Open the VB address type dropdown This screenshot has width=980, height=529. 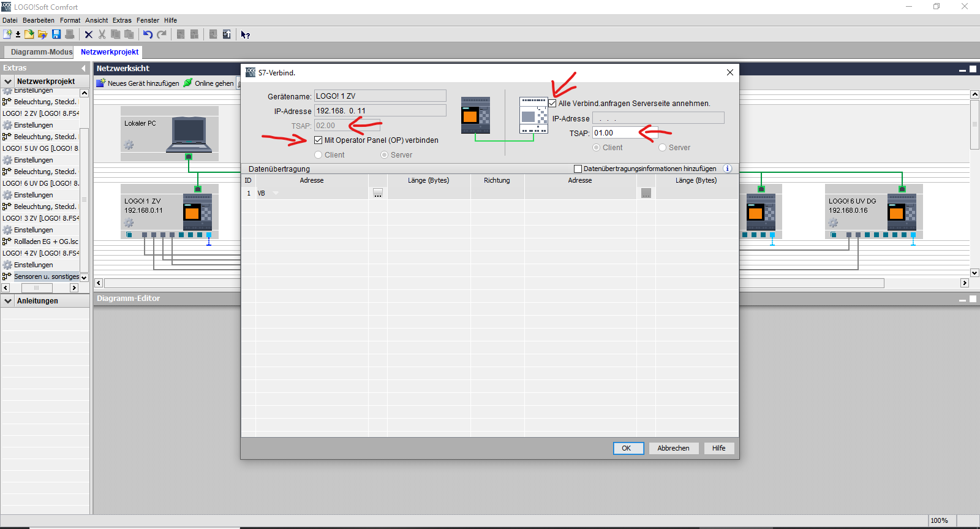pos(276,193)
